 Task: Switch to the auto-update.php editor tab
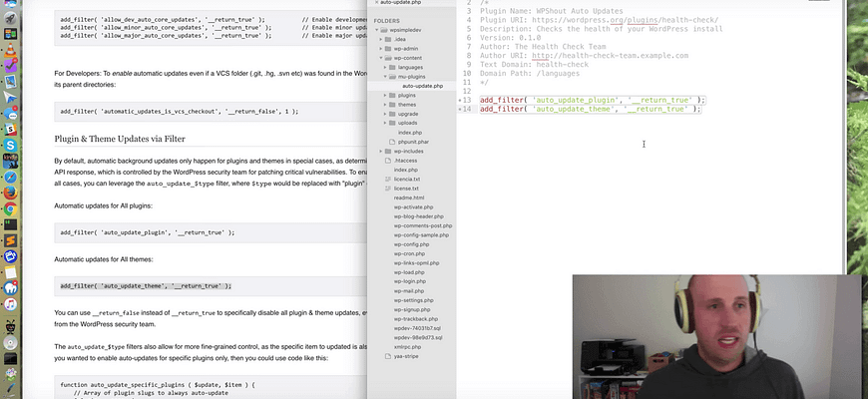(x=401, y=2)
